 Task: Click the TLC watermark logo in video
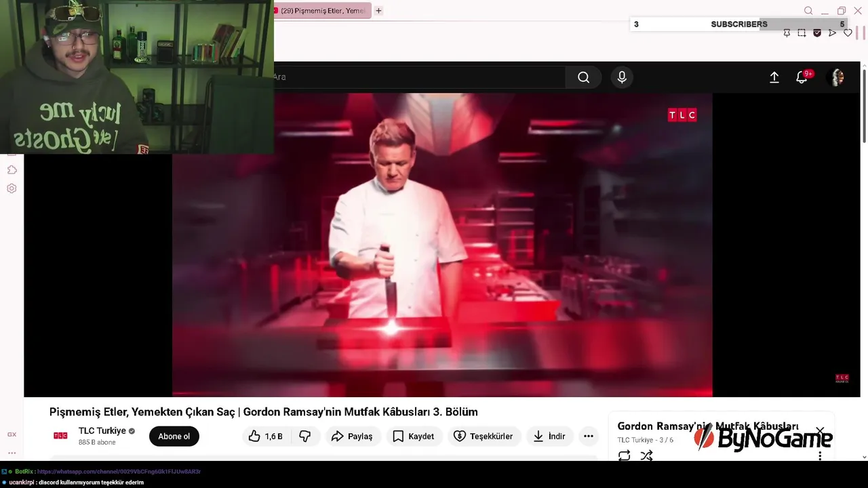[682, 115]
